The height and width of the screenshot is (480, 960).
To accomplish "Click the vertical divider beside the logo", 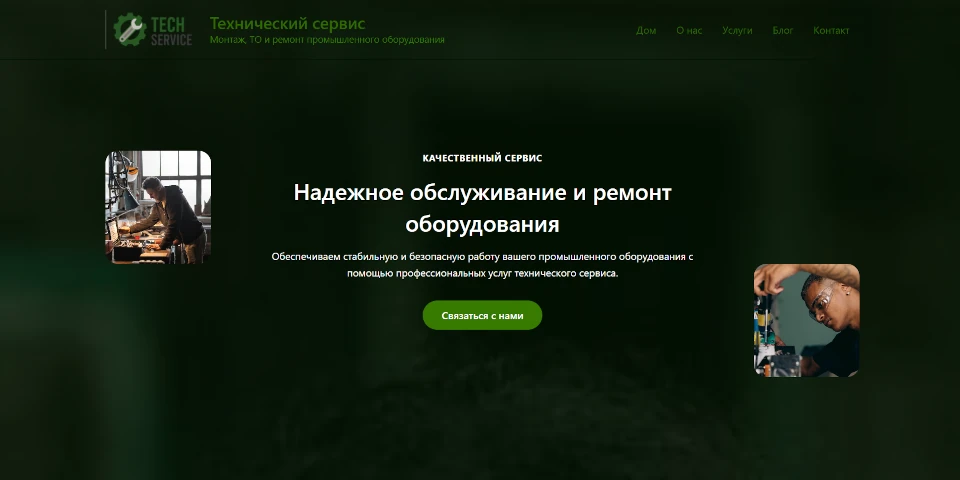I will point(106,29).
